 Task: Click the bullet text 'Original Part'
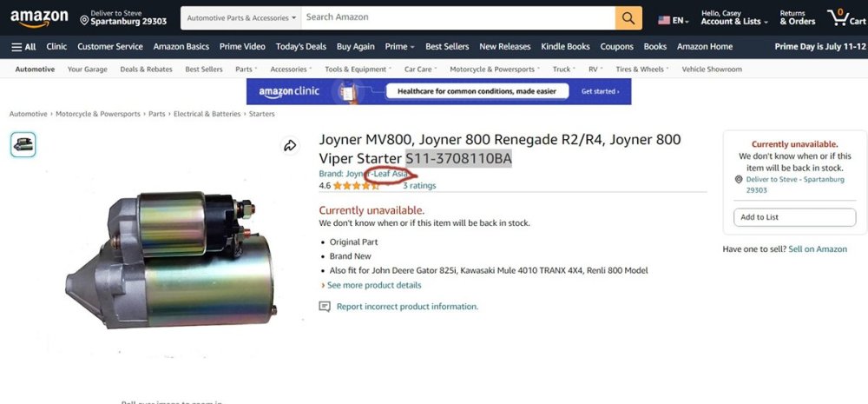[354, 242]
